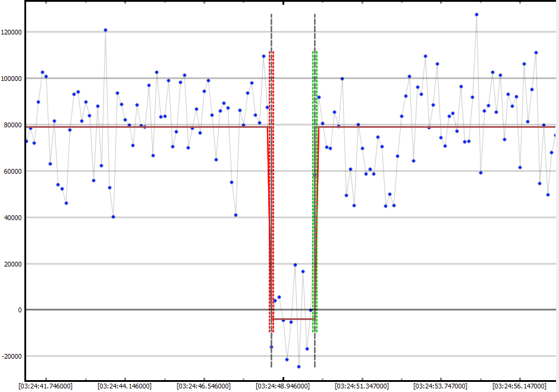Click the 03:24:44.146000 time axis label
The image size is (559, 392).
coord(124,386)
